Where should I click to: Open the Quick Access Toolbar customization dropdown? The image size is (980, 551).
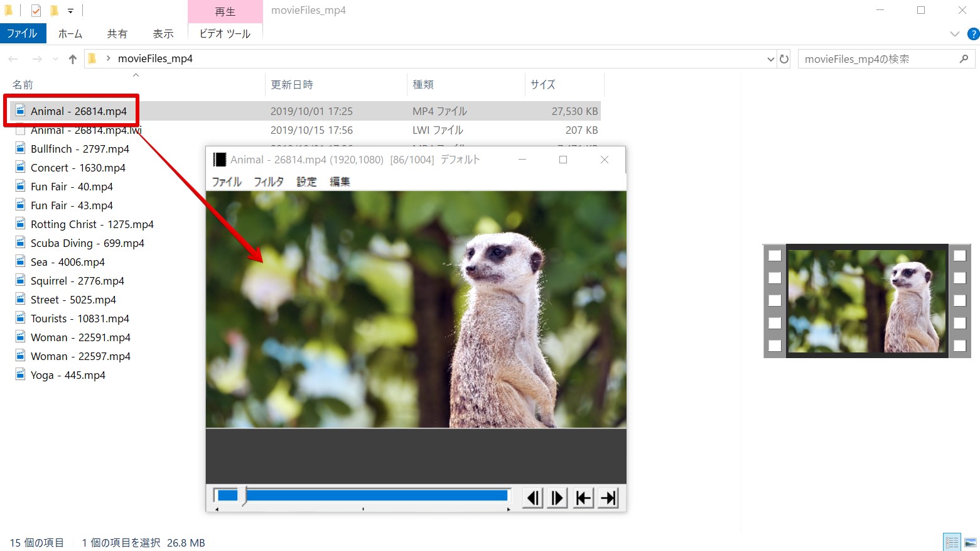71,11
